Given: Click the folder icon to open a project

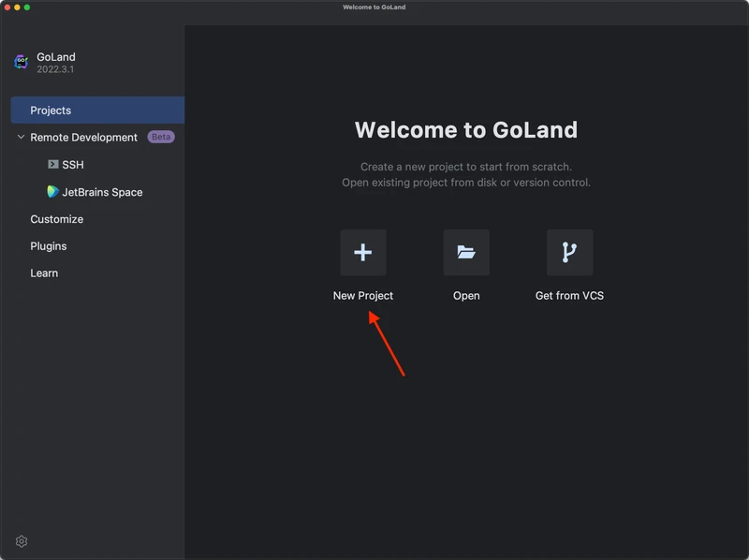Looking at the screenshot, I should coord(466,253).
